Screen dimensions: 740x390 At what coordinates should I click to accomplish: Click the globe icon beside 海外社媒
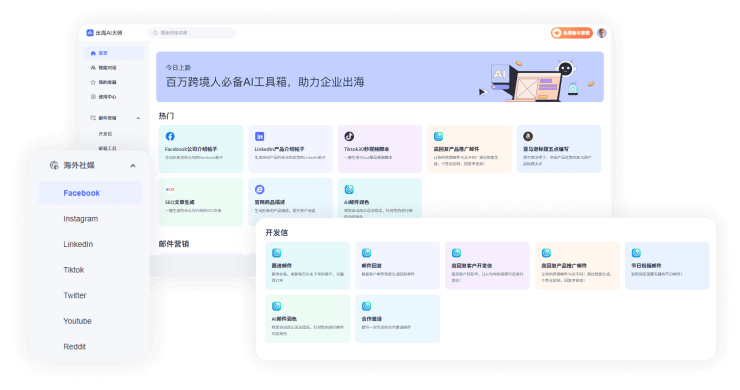pyautogui.click(x=54, y=165)
